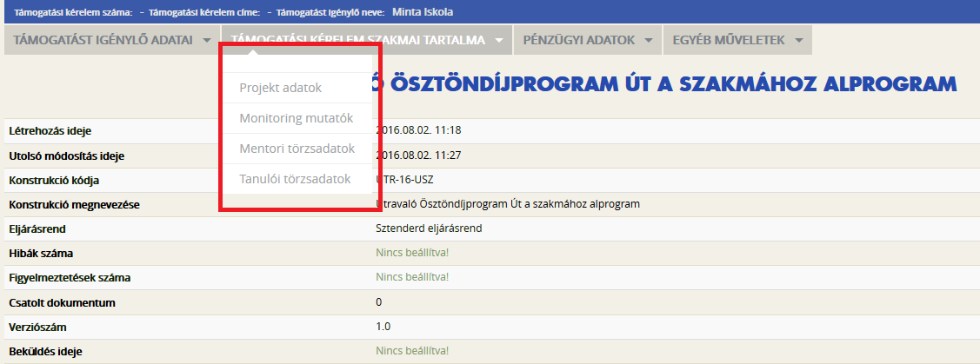Open Egyéb műveletek menu
The image size is (980, 364).
coord(737,40)
